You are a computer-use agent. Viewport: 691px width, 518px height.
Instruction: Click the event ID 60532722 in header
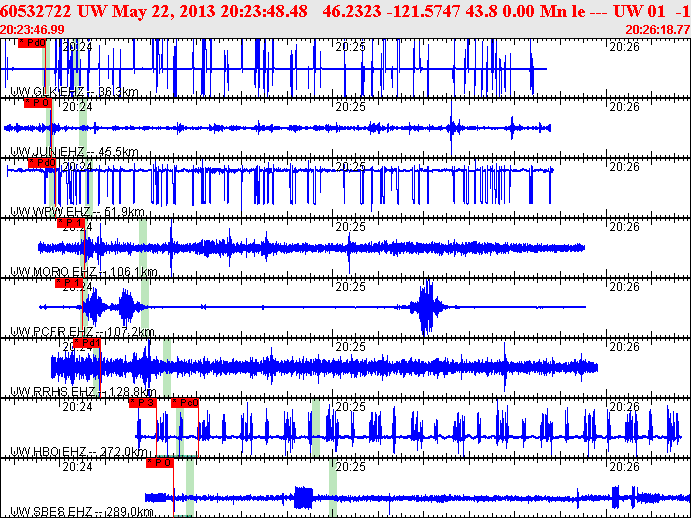pyautogui.click(x=38, y=10)
